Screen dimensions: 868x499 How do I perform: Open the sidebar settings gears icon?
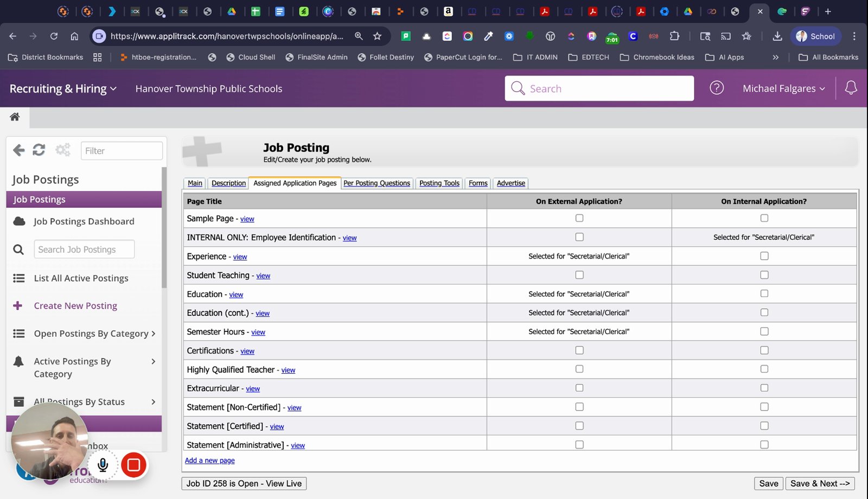(63, 150)
